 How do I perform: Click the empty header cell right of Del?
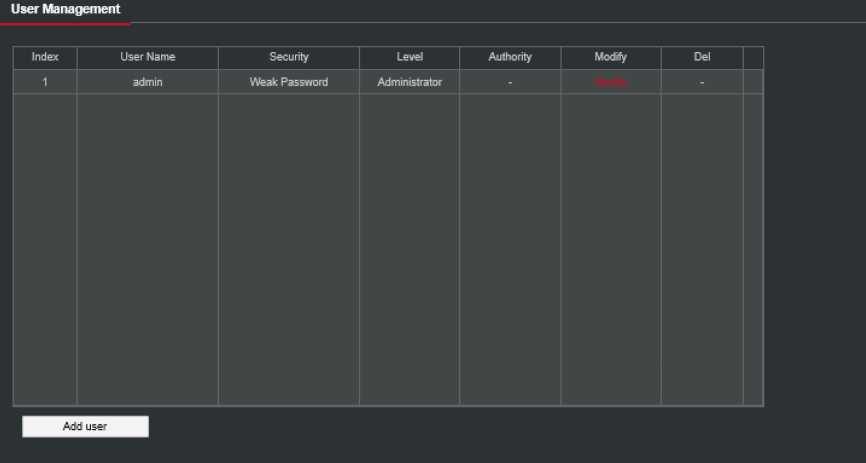pyautogui.click(x=753, y=57)
